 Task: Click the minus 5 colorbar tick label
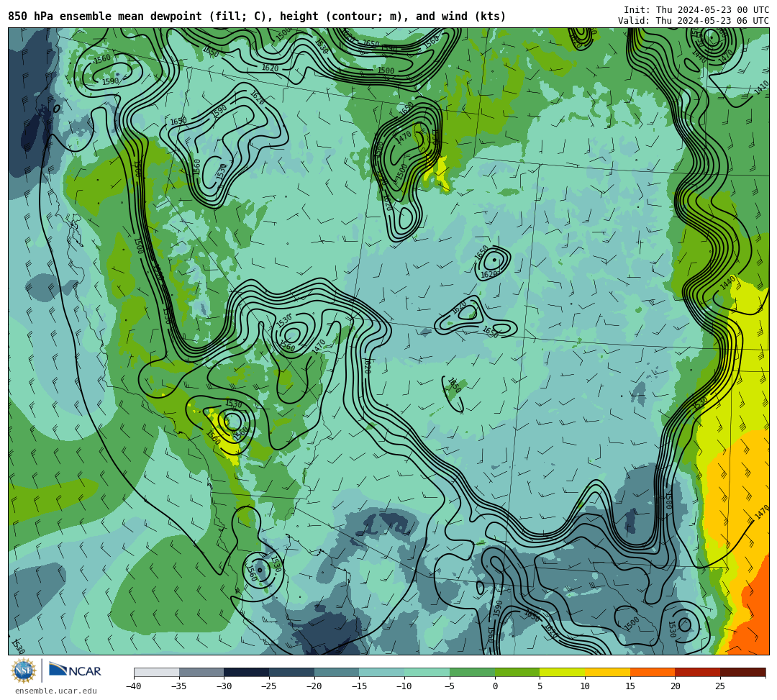point(450,686)
